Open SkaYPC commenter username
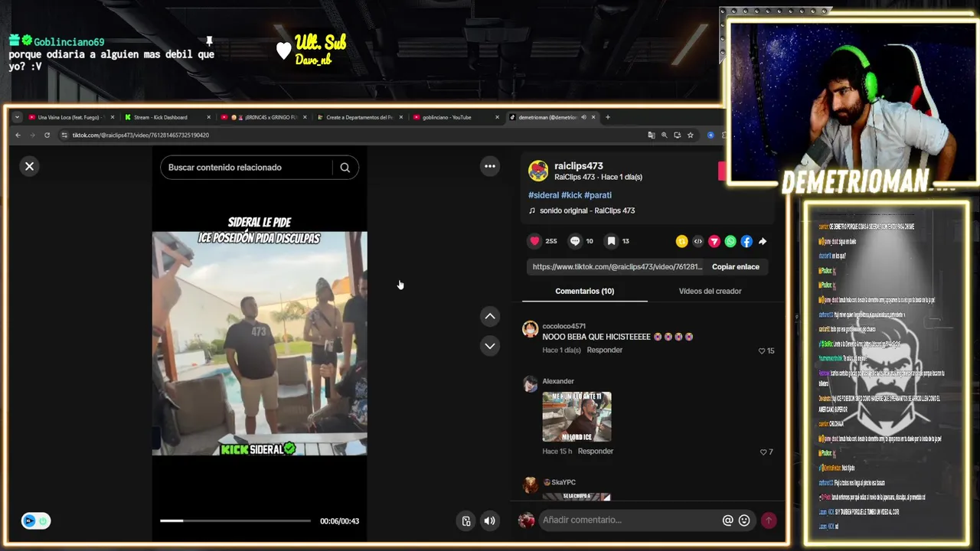 click(x=563, y=482)
